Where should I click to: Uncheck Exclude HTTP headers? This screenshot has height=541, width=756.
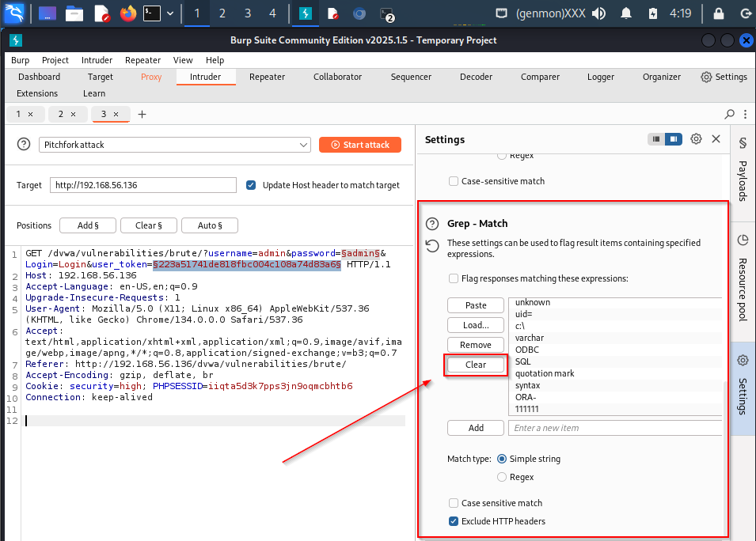454,521
